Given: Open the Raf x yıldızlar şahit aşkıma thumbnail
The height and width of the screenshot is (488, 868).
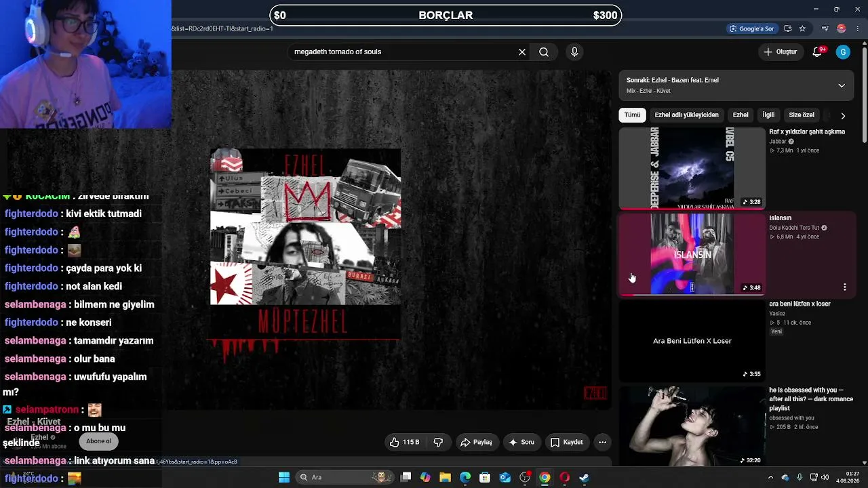Looking at the screenshot, I should point(692,168).
